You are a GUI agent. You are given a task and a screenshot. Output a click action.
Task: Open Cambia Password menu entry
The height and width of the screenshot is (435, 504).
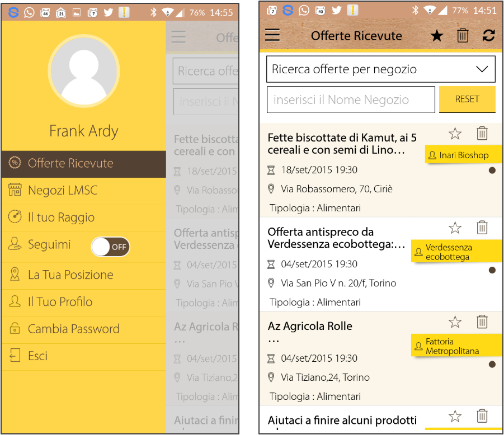coord(73,329)
